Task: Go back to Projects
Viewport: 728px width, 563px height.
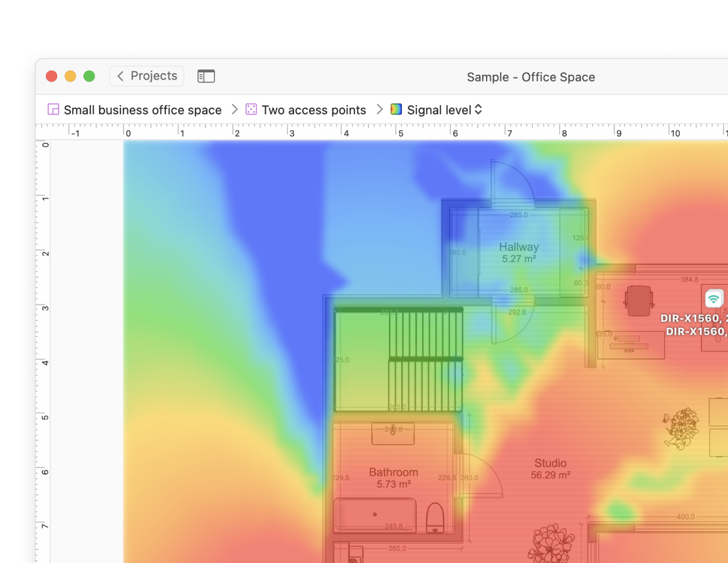Action: [147, 76]
